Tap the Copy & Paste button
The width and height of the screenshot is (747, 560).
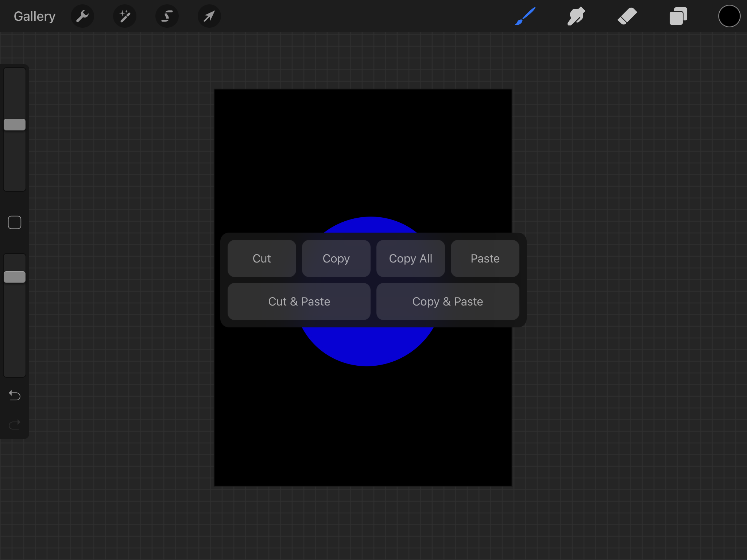click(x=448, y=302)
